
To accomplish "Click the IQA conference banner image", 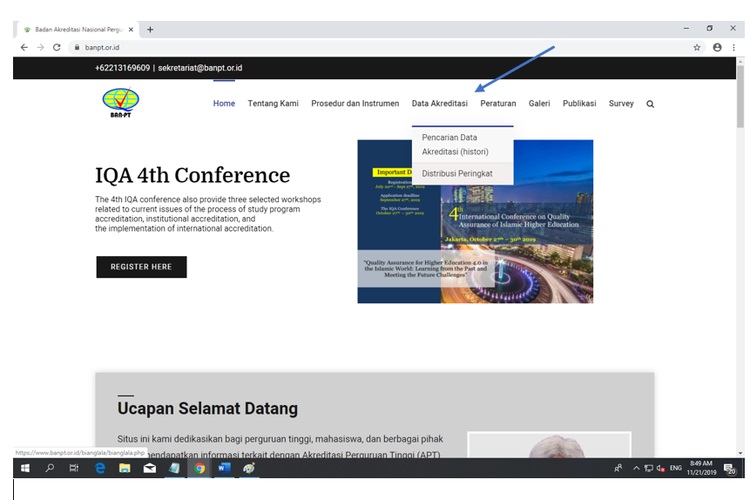I will (x=475, y=222).
